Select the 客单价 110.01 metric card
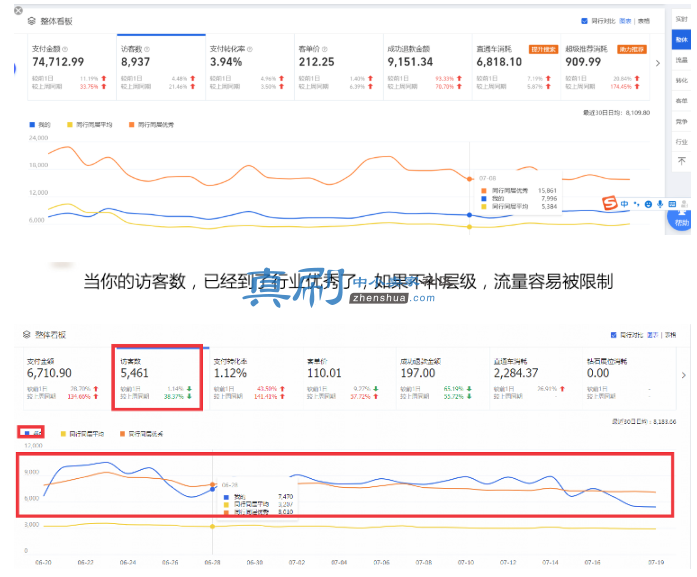 point(349,378)
